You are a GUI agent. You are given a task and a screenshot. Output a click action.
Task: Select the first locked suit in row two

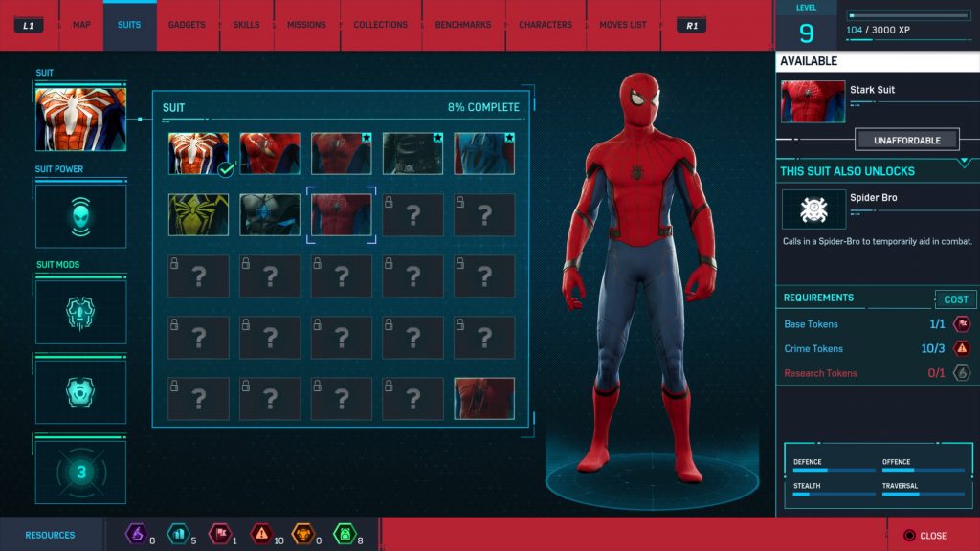pos(412,215)
